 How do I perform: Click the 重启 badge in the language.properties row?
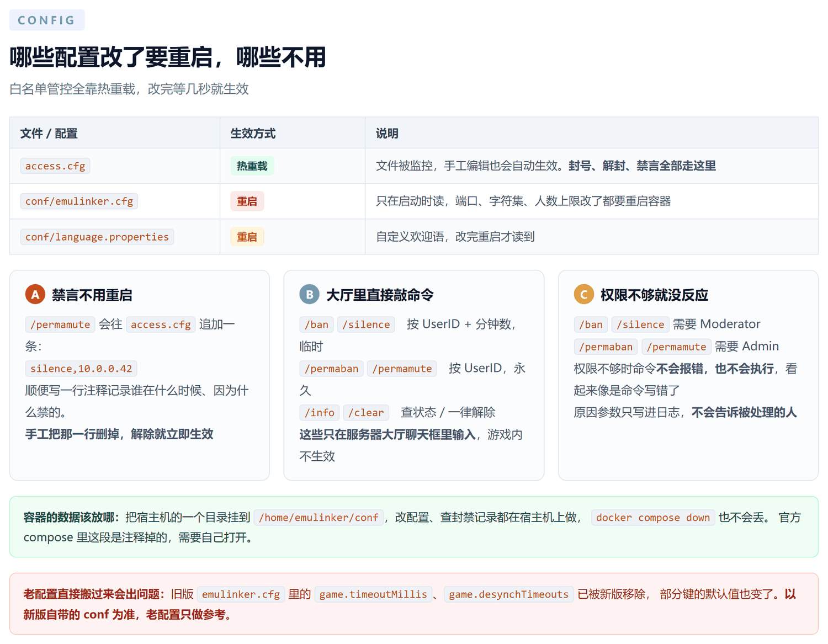247,237
